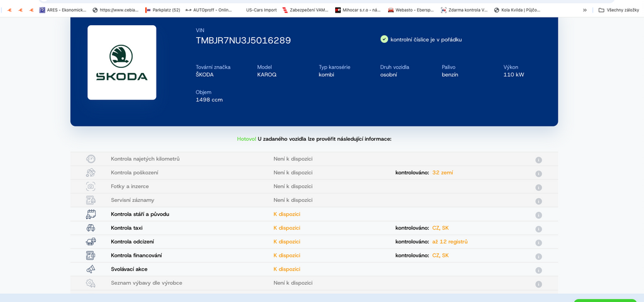Click the financing icon for Kontrola financování
This screenshot has height=302, width=644.
[x=91, y=255]
